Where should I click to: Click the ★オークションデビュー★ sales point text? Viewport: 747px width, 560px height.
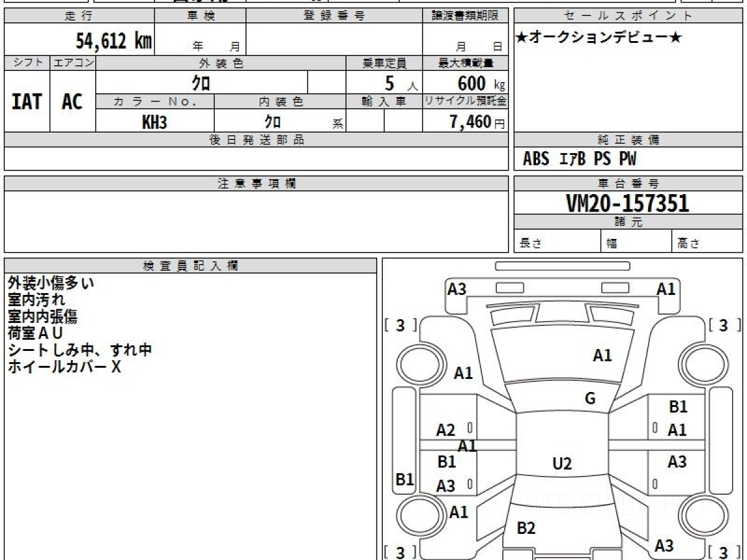click(x=599, y=38)
